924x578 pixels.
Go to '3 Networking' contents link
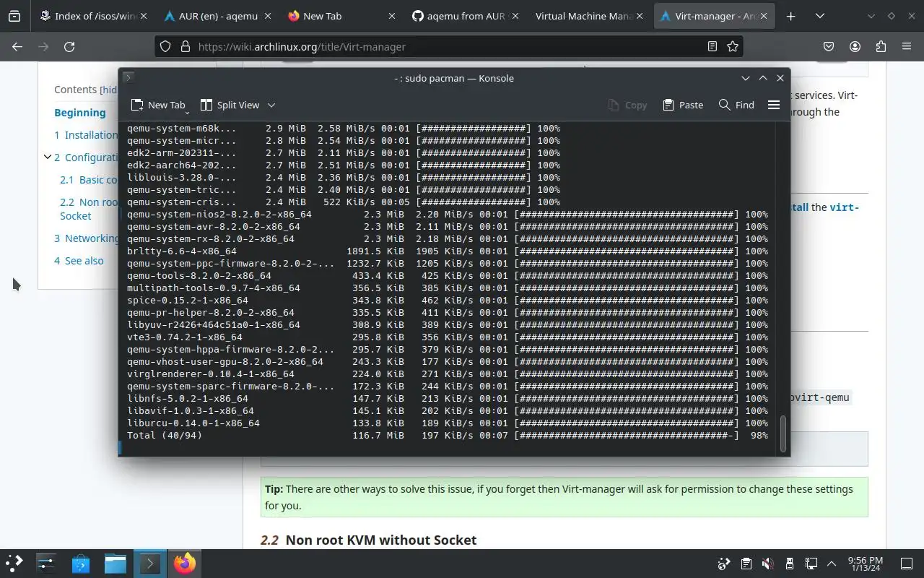86,238
